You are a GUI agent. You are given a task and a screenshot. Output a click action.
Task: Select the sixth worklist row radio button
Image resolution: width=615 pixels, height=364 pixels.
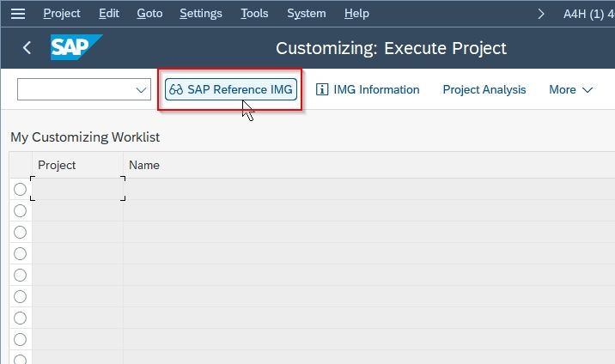tap(20, 296)
